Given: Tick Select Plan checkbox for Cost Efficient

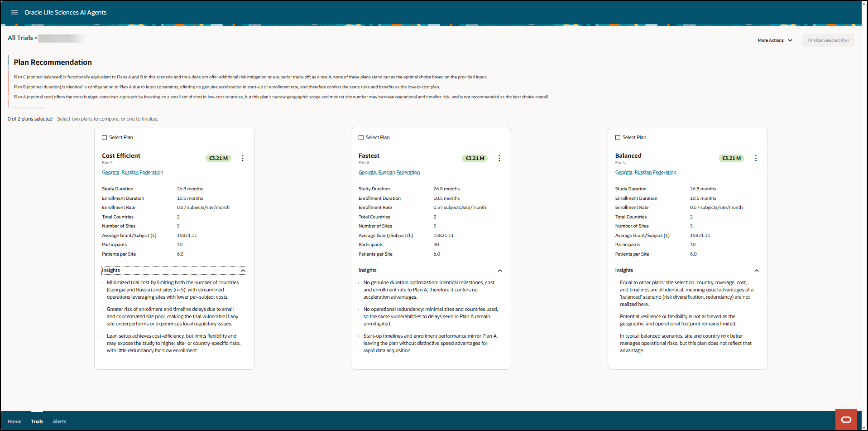Looking at the screenshot, I should pos(105,137).
